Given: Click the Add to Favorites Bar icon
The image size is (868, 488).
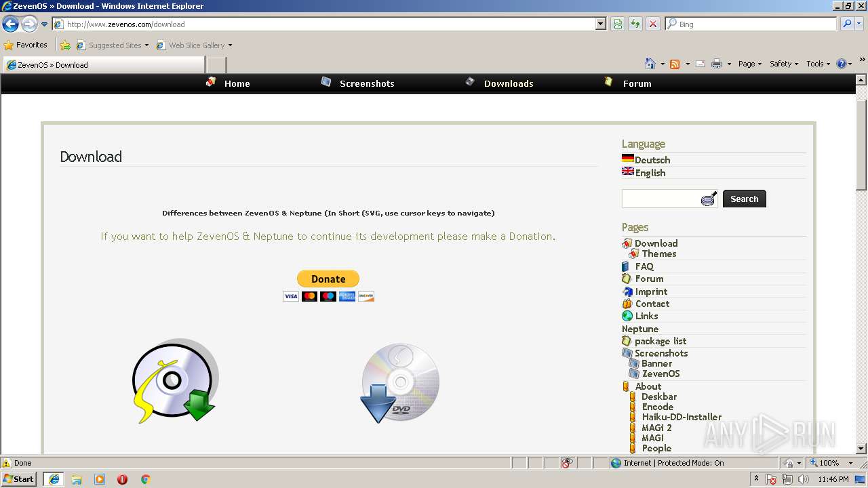Looking at the screenshot, I should pyautogui.click(x=65, y=45).
